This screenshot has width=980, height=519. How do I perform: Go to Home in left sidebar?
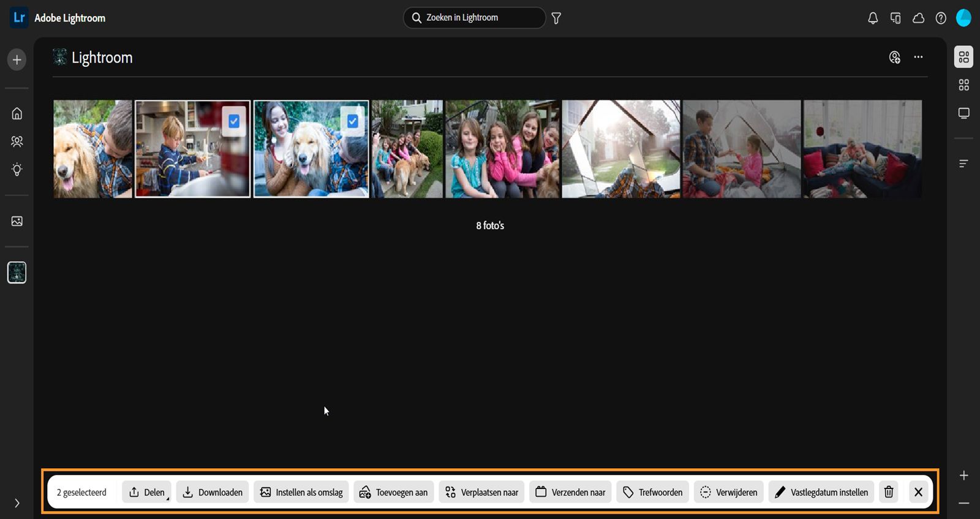click(x=17, y=113)
